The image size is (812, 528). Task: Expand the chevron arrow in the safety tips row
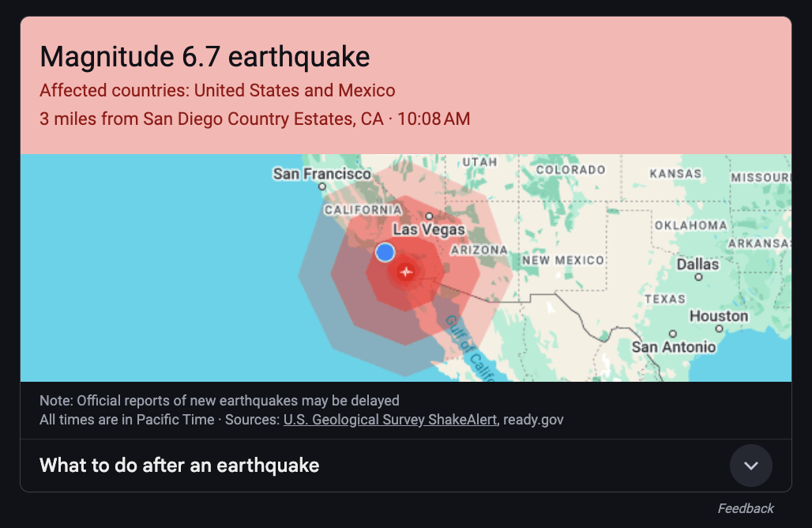pos(750,466)
